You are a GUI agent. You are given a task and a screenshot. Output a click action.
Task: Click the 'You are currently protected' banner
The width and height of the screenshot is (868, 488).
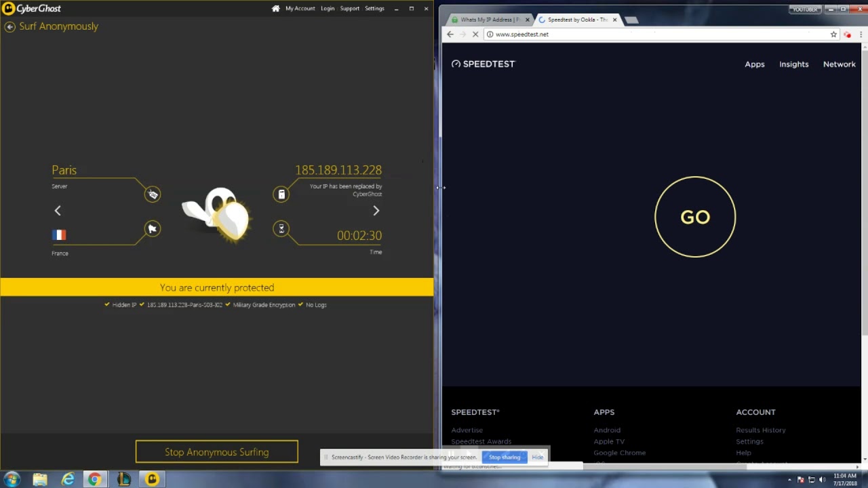click(217, 287)
